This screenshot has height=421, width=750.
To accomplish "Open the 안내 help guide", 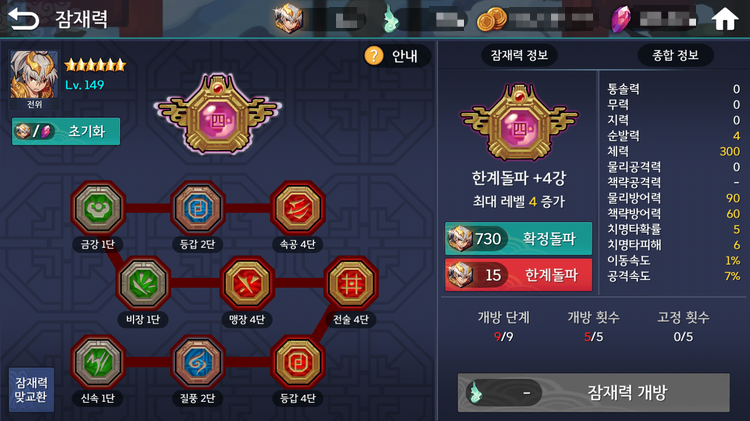I will pyautogui.click(x=397, y=56).
